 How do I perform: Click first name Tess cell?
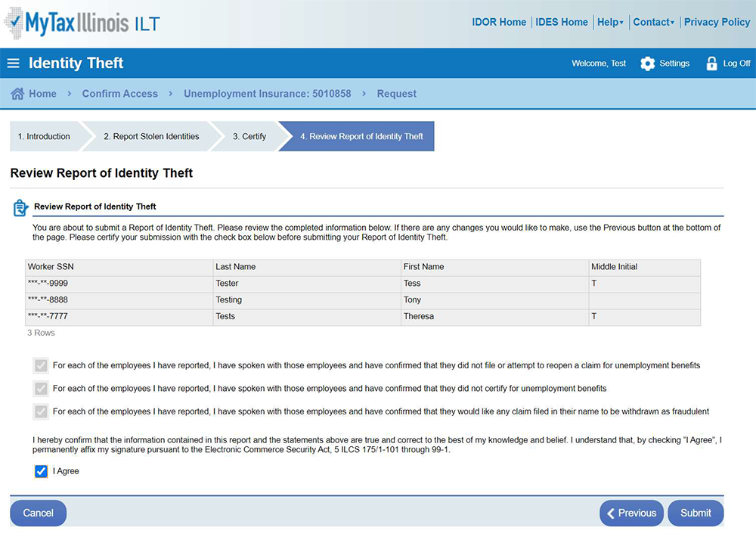[x=494, y=284]
